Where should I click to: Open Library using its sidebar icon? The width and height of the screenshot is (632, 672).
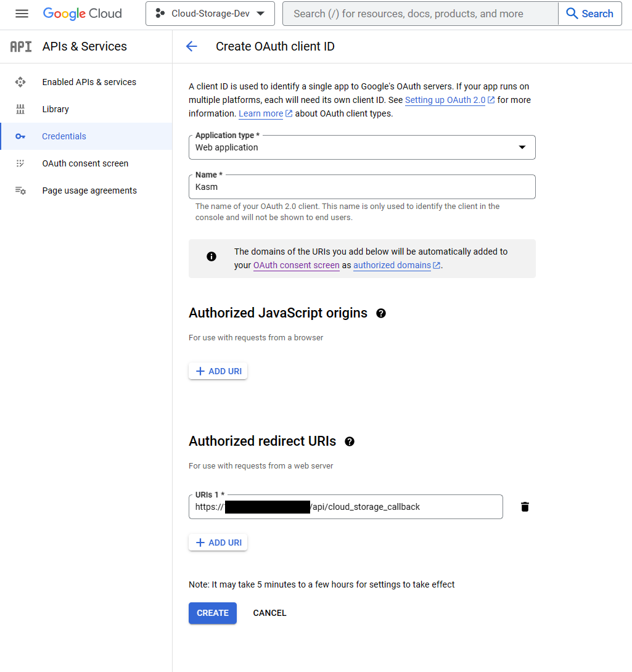tap(19, 109)
